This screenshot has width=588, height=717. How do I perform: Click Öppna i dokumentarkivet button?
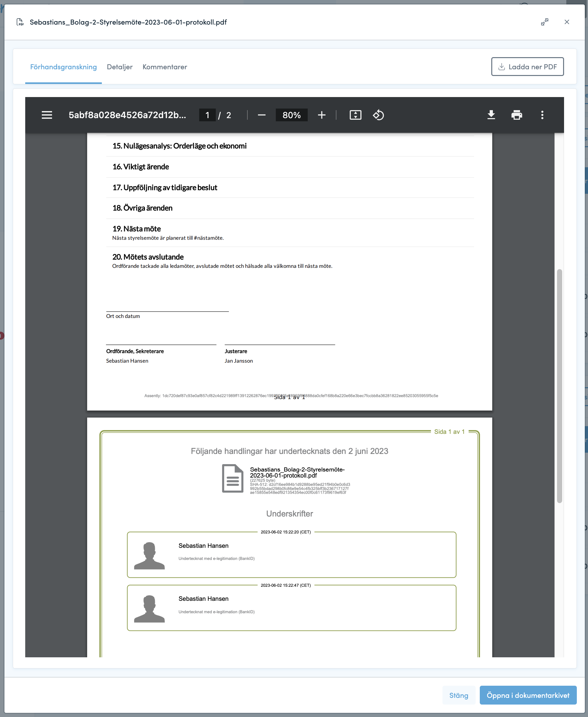[528, 695]
